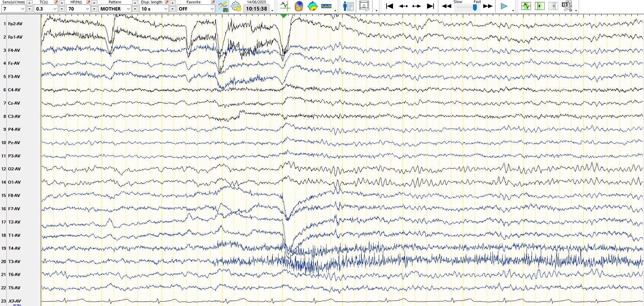
Task: Click the rewind double-arrow button
Action: coord(446,6)
